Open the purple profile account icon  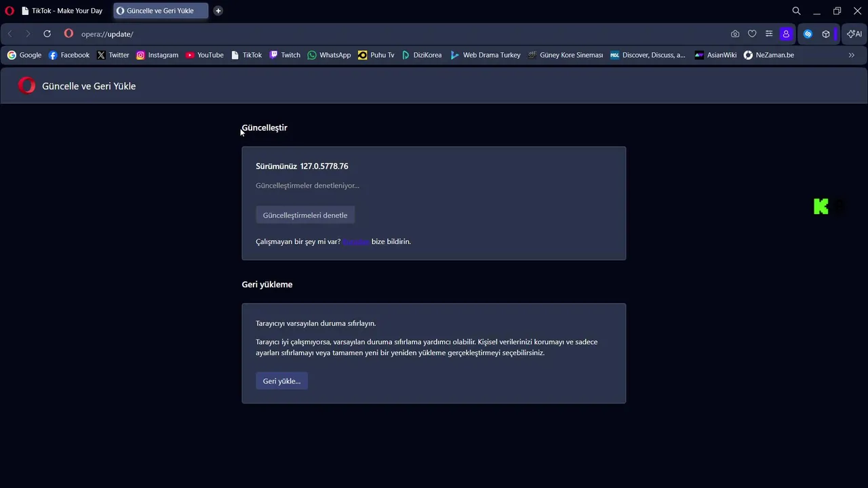[x=786, y=34]
